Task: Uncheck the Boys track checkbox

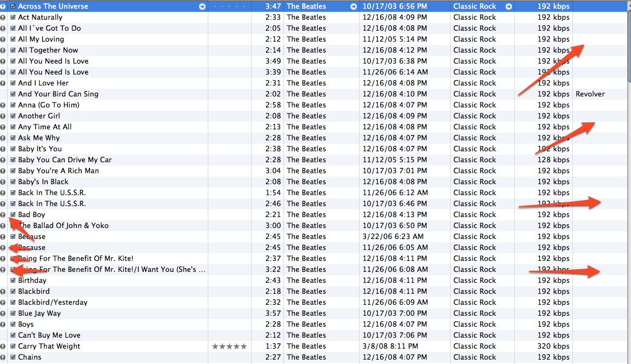Action: tap(13, 324)
